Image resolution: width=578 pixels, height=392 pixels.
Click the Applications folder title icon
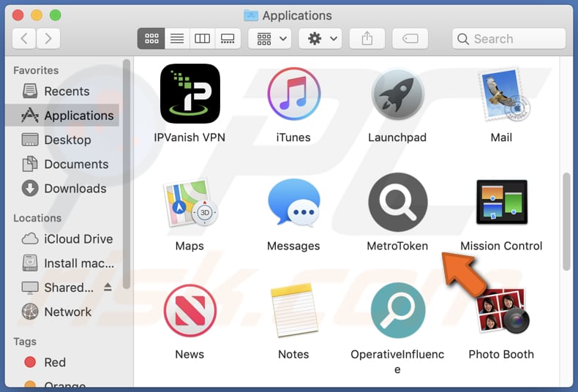(x=251, y=15)
